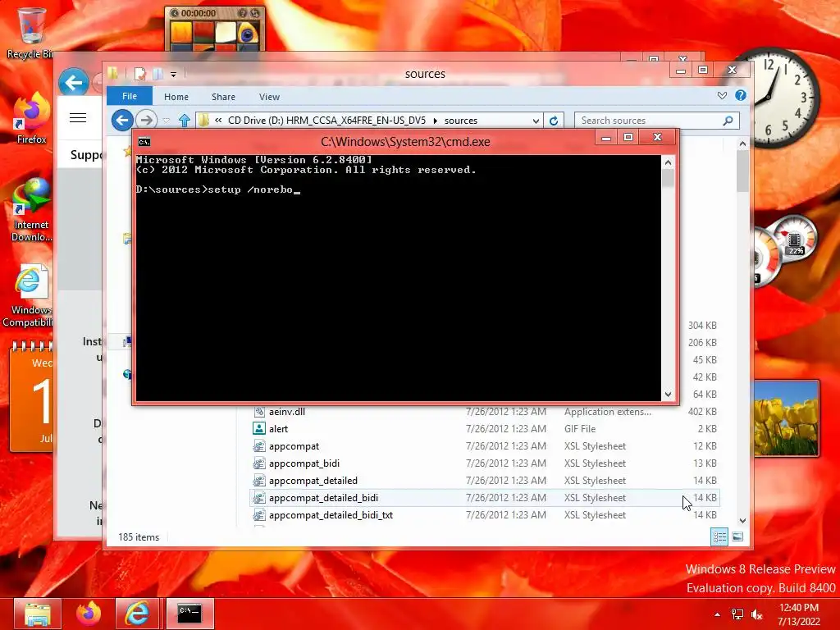The image size is (840, 630).
Task: Click the Explorer file list scroll up arrow
Action: (742, 143)
